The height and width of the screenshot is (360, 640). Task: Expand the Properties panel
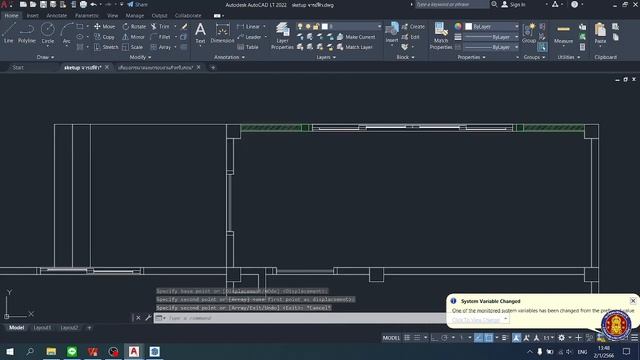point(471,57)
